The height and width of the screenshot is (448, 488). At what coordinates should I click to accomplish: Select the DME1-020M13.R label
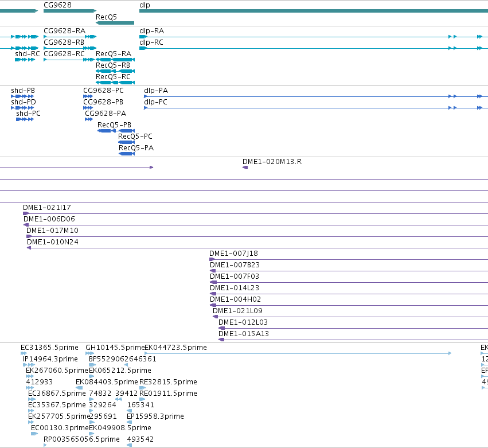272,162
